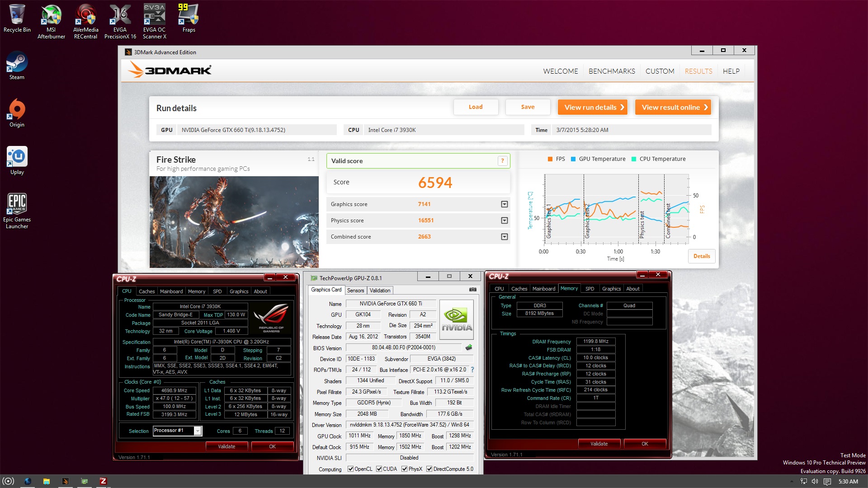Launch EVGA PrecisionX 16 shortcut
Image resolution: width=868 pixels, height=488 pixels.
click(x=120, y=21)
